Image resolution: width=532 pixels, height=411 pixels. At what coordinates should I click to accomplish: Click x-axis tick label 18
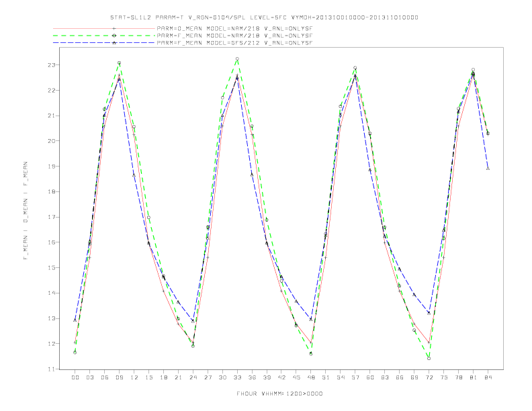[x=163, y=377]
